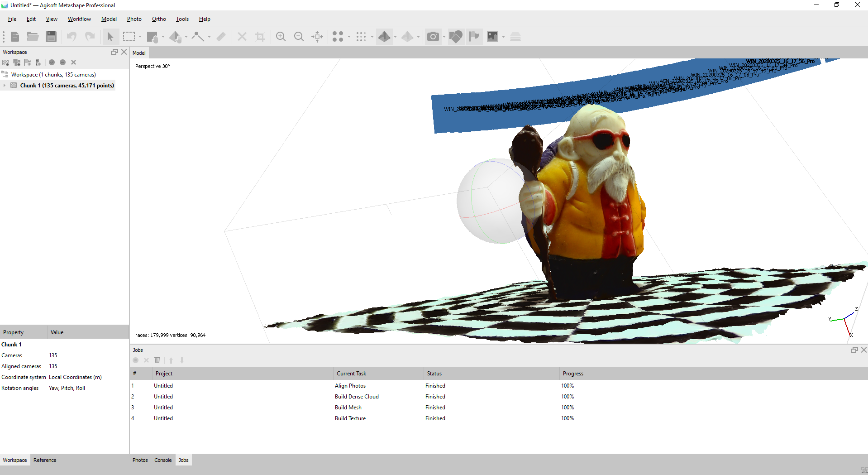The image size is (868, 475).
Task: Activate the Move Object tool
Action: click(176, 37)
